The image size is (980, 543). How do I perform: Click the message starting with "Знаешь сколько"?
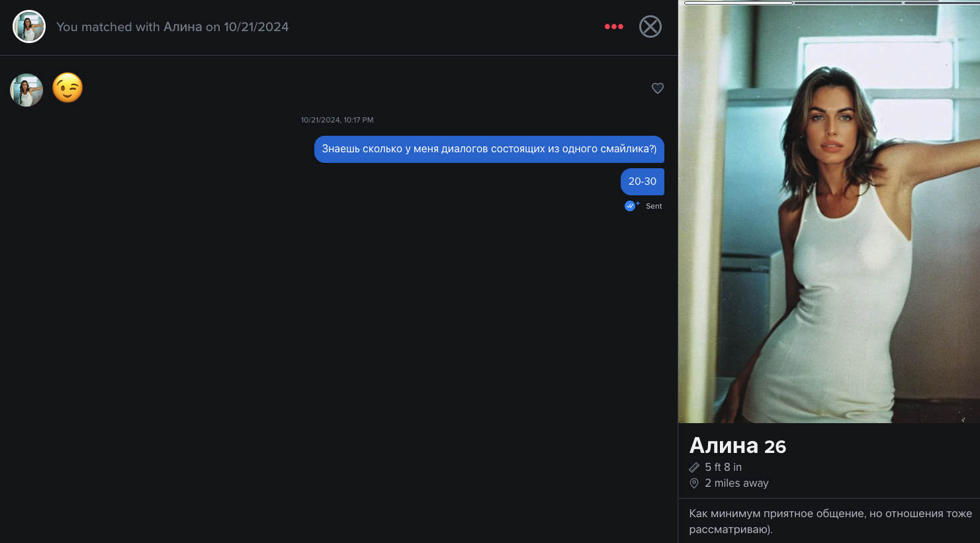point(488,149)
